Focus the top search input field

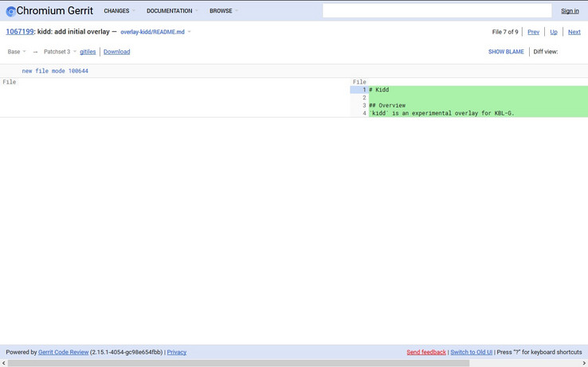click(437, 11)
